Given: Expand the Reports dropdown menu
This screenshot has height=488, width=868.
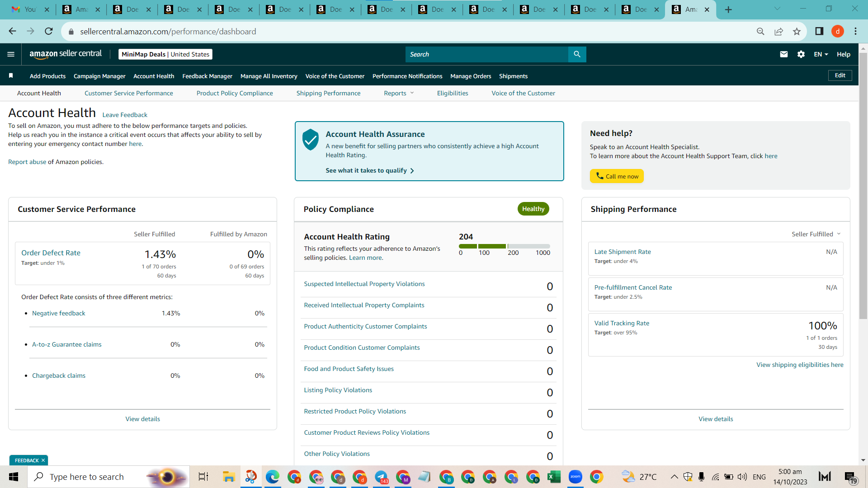Looking at the screenshot, I should [399, 93].
